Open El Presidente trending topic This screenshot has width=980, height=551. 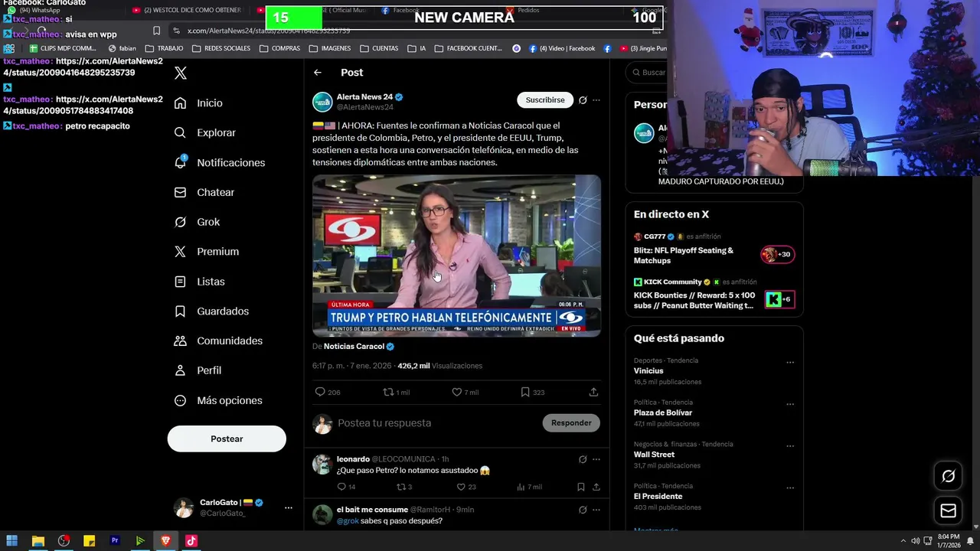[x=658, y=497]
